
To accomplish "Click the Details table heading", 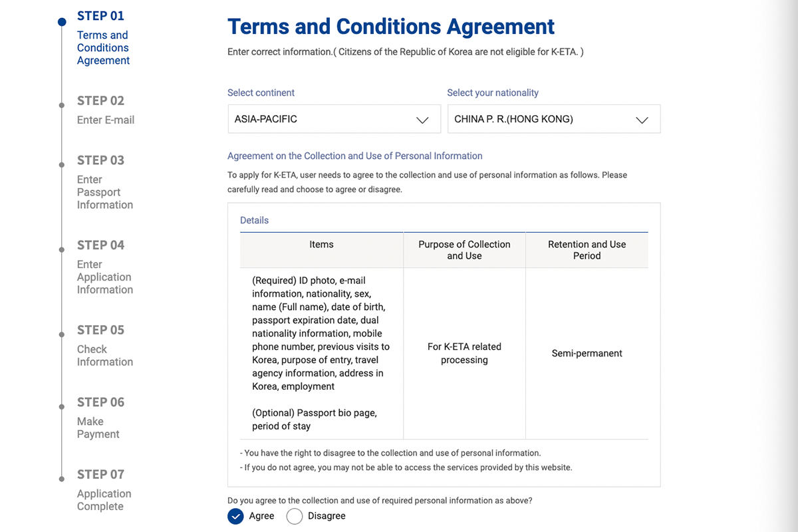I will point(255,220).
